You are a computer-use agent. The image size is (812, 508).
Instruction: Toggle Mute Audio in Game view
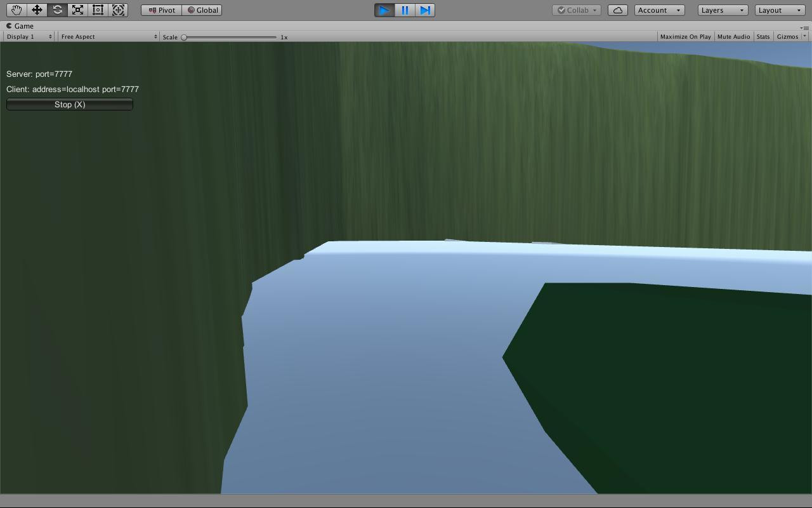tap(733, 37)
